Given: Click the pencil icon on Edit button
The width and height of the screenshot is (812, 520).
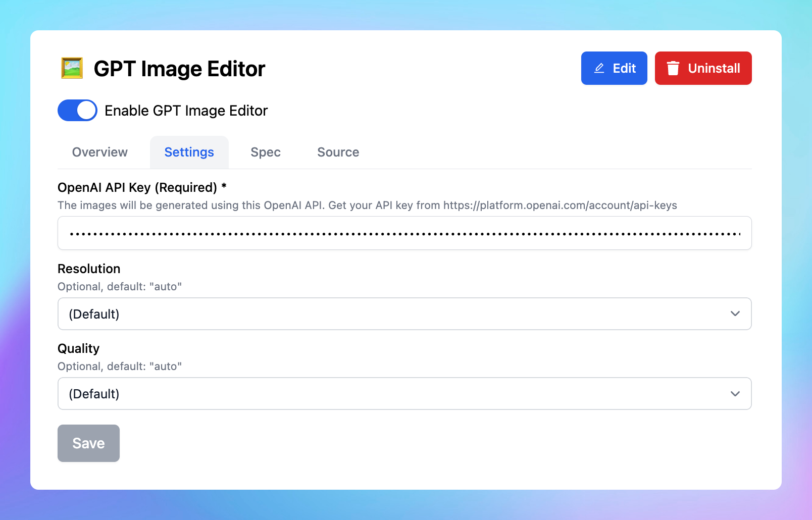Looking at the screenshot, I should point(599,68).
